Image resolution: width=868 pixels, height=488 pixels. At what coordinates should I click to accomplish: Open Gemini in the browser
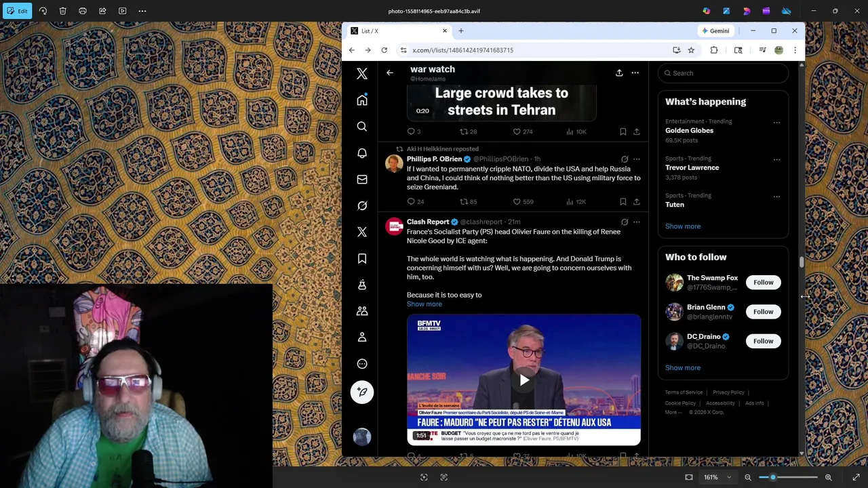tap(716, 30)
